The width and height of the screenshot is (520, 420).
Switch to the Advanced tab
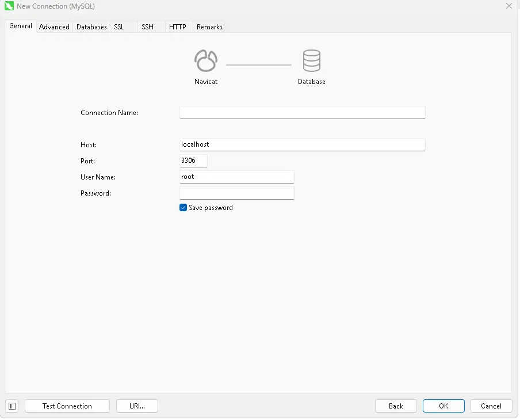coord(54,27)
